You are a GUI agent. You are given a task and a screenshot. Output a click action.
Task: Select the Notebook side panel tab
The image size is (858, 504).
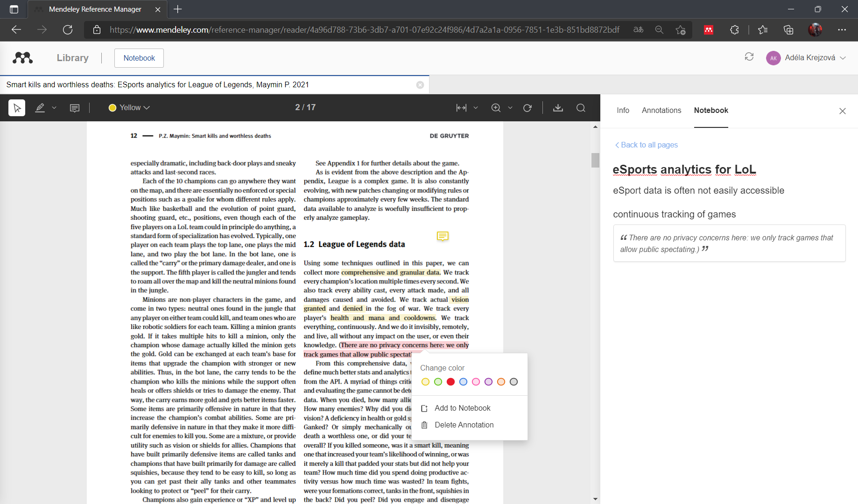point(711,110)
